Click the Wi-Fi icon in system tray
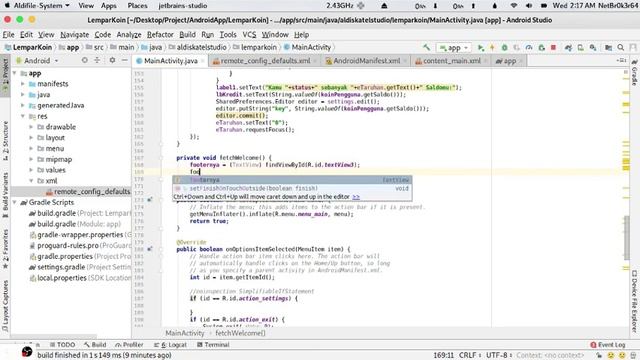The width and height of the screenshot is (640, 360). [514, 6]
